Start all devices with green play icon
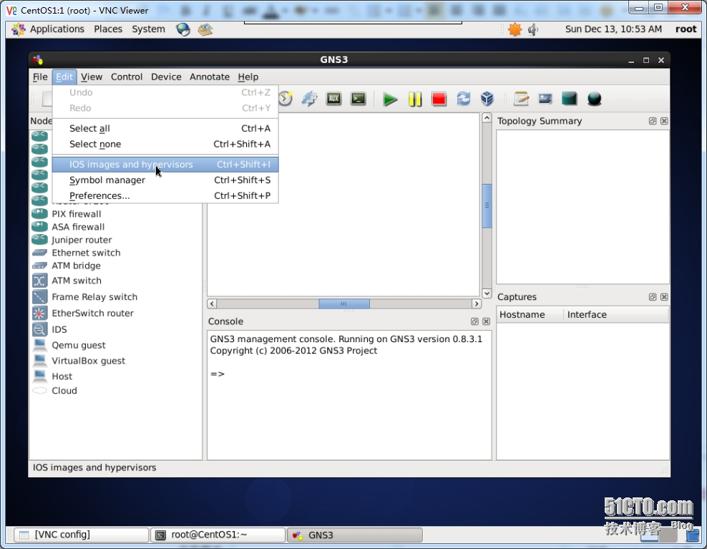The image size is (707, 549). [x=390, y=99]
